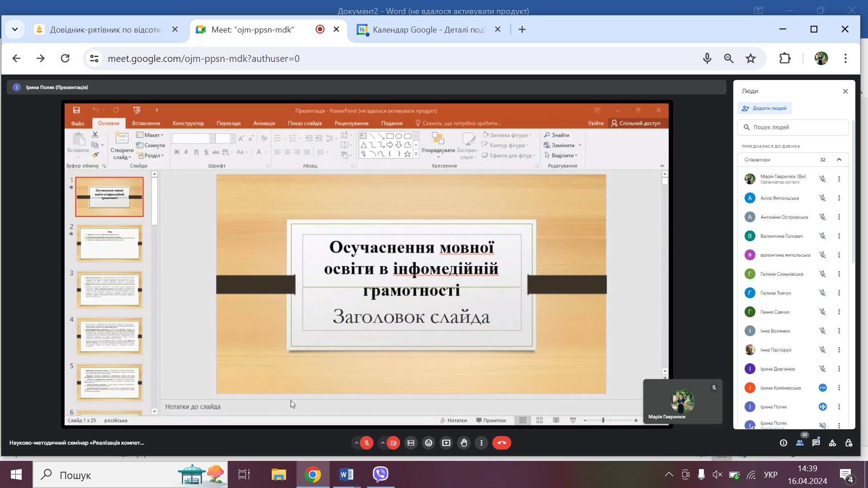Open zoom control in address bar
The image size is (868, 488).
[729, 58]
